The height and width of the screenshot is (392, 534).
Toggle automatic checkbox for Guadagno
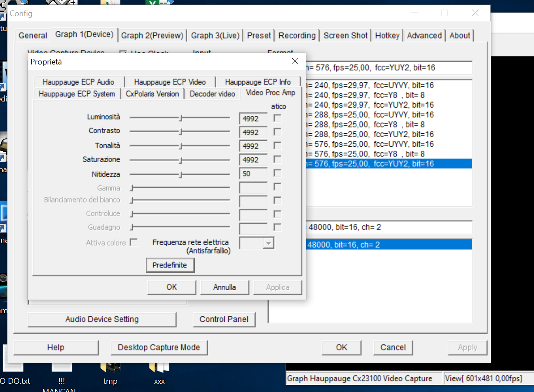277,227
